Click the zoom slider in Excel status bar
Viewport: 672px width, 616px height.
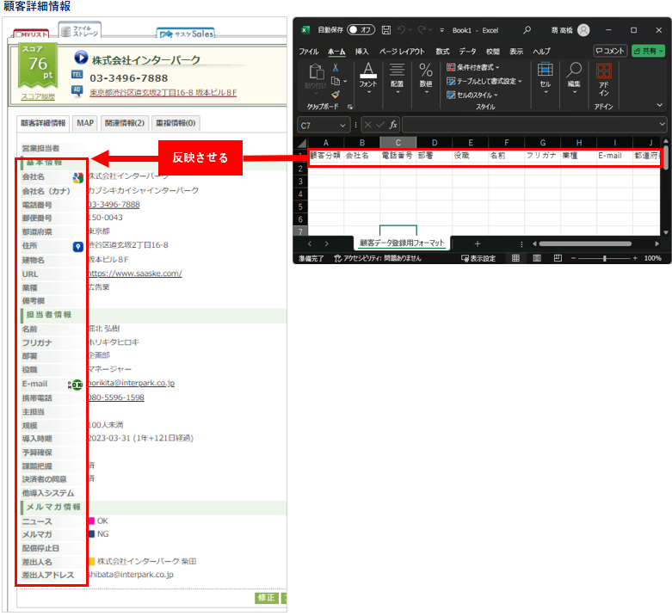click(x=604, y=258)
